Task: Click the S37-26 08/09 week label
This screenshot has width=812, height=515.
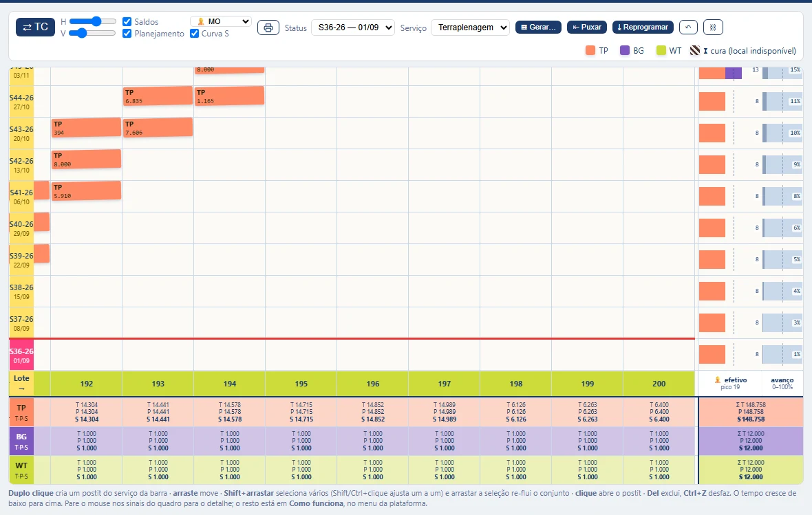Action: pyautogui.click(x=21, y=323)
